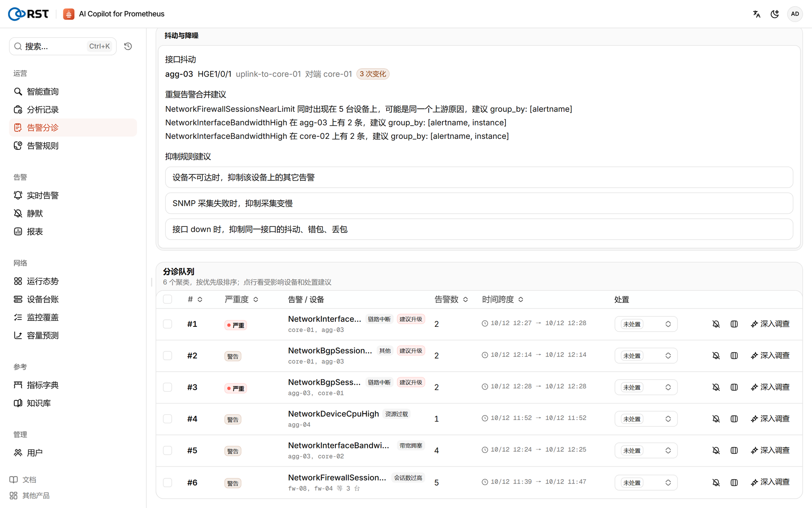The height and width of the screenshot is (508, 812).
Task: Sort table by 严重度 column
Action: click(x=241, y=299)
